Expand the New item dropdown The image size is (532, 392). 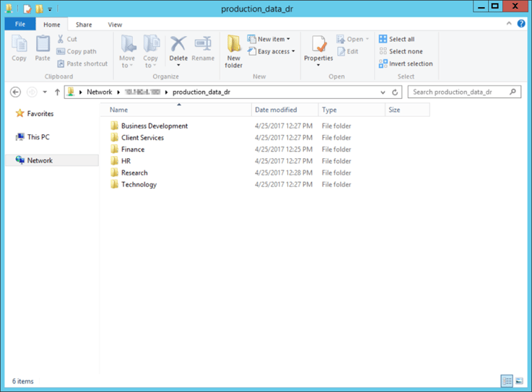(269, 39)
